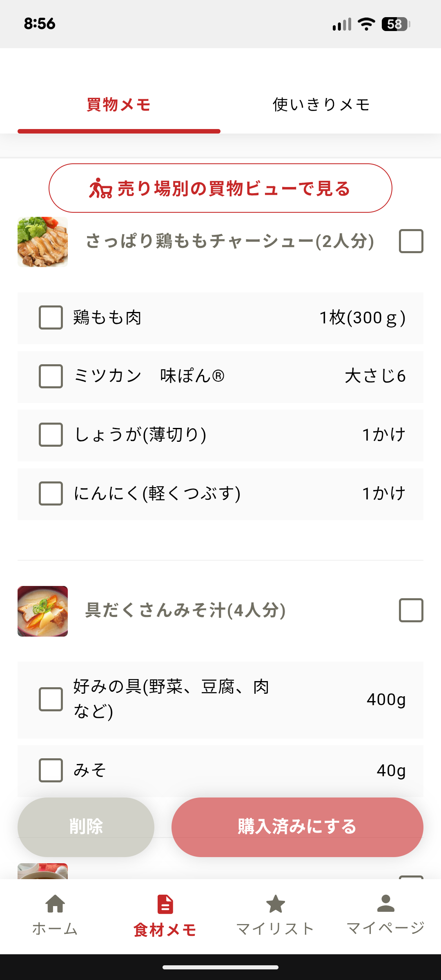Open マイリスト star icon
441x980 pixels.
(276, 904)
